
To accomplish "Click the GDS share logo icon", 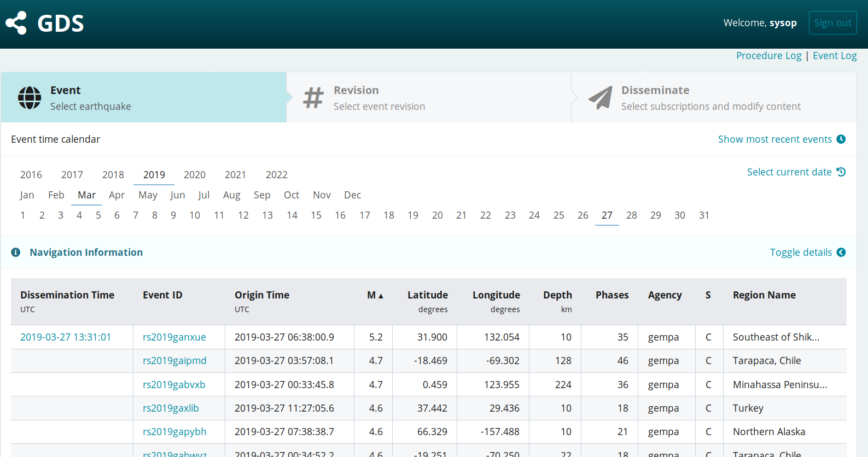I will pyautogui.click(x=16, y=23).
